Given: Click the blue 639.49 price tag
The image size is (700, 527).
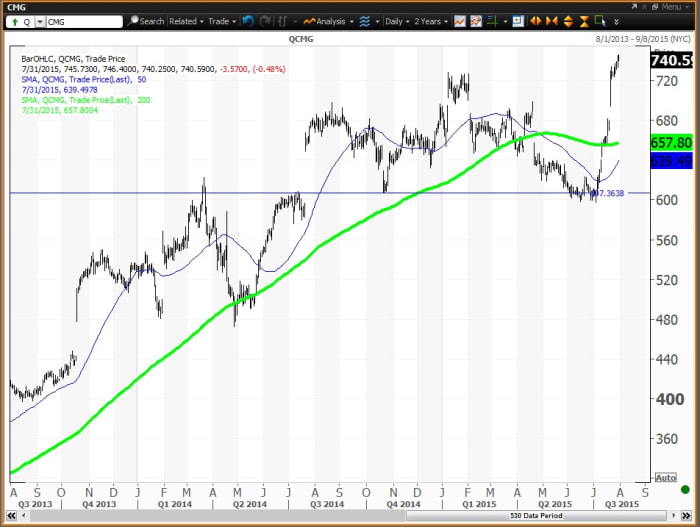Looking at the screenshot, I should coord(671,160).
